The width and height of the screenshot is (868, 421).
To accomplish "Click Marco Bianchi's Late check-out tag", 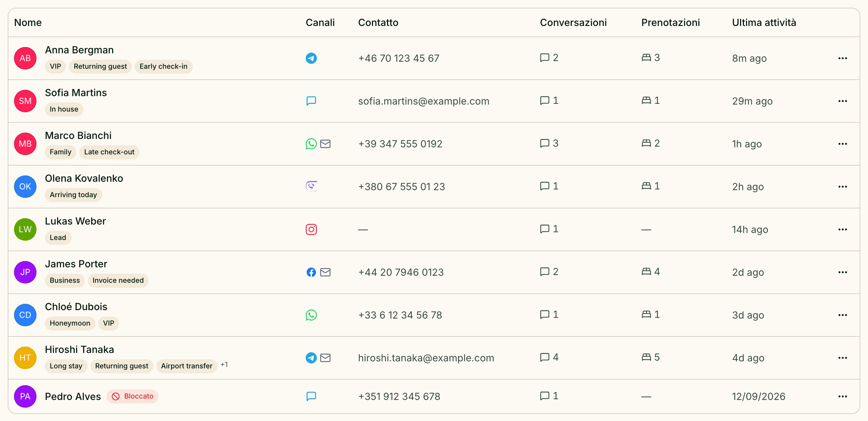I will point(109,152).
